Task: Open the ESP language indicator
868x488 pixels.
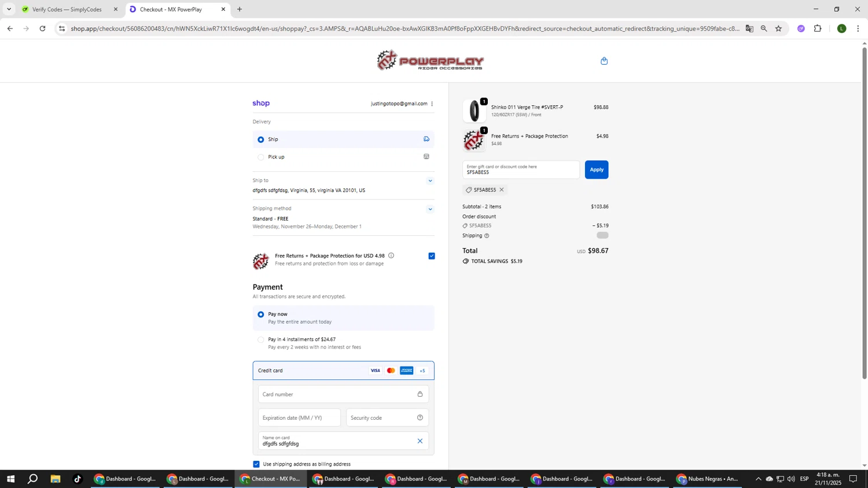Action: coord(804,479)
